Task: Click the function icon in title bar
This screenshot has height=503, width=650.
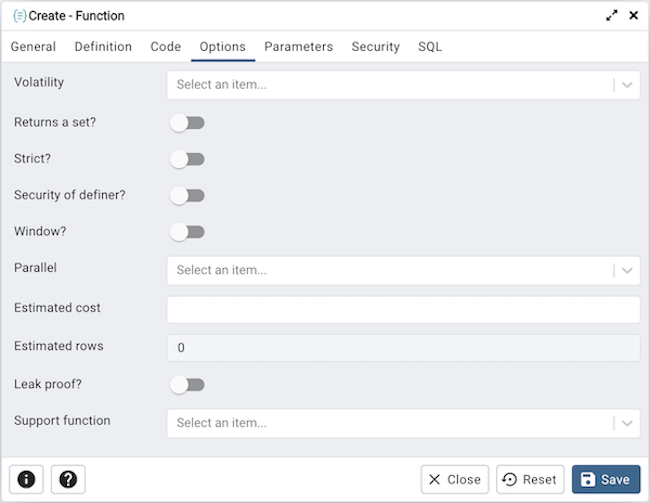Action: 19,16
